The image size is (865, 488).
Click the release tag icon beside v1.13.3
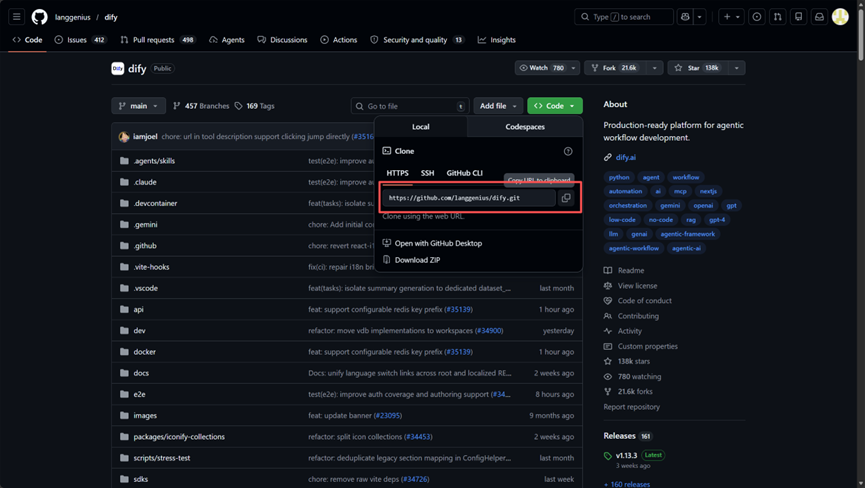coord(607,455)
